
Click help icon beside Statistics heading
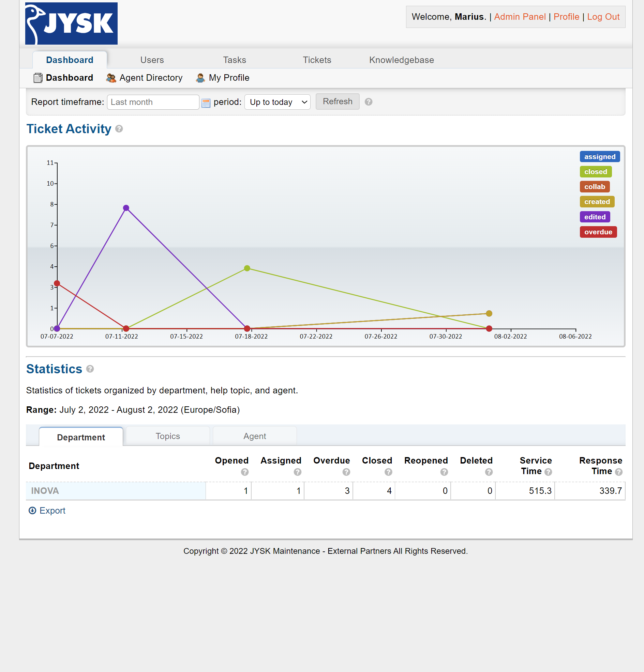tap(90, 369)
